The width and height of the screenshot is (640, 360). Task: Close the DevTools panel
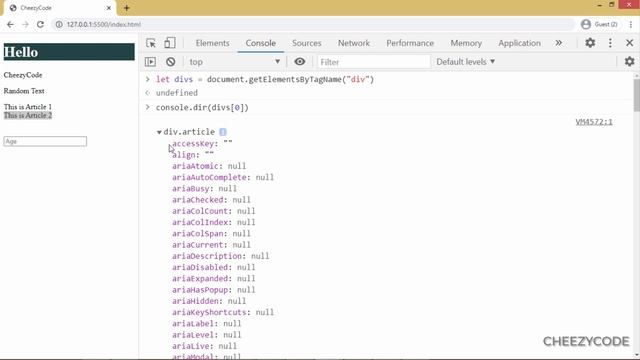coord(629,42)
